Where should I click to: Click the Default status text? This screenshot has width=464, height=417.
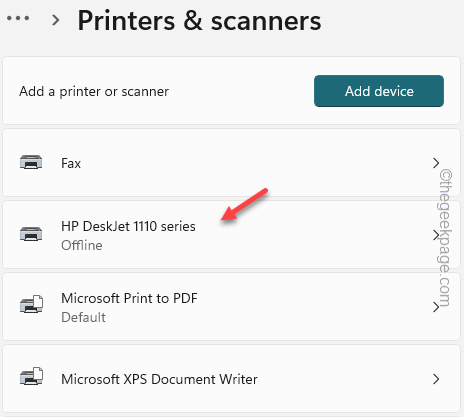84,317
